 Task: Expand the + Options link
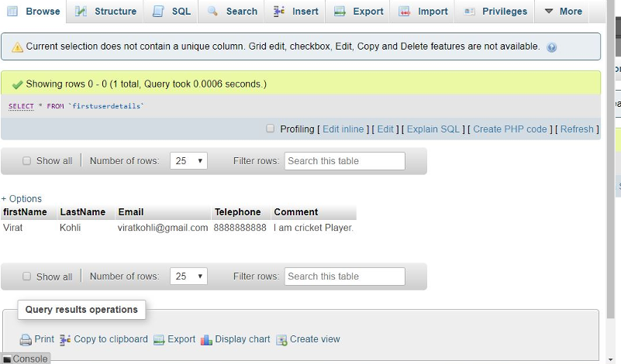point(22,198)
